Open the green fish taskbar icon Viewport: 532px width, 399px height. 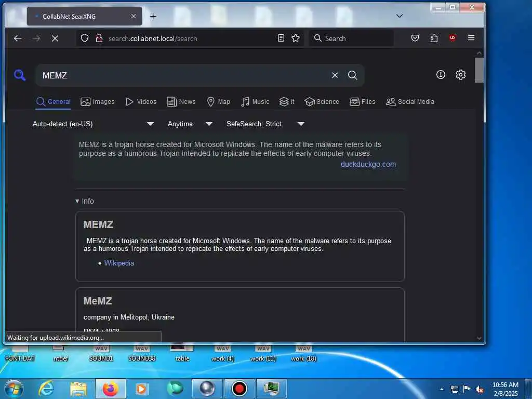point(175,389)
